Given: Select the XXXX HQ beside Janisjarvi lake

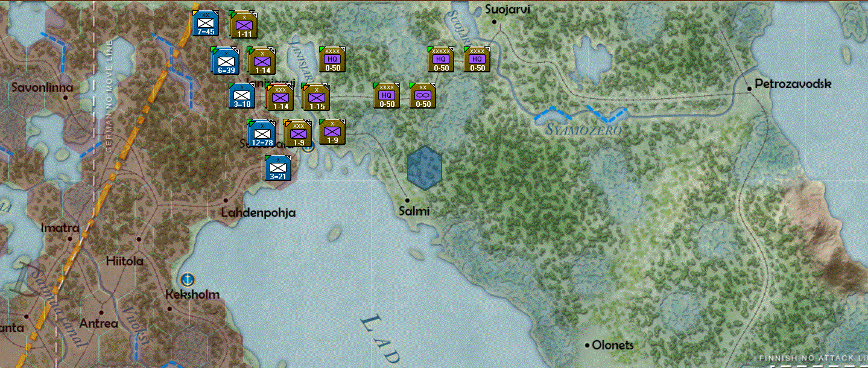Looking at the screenshot, I should click(x=332, y=59).
